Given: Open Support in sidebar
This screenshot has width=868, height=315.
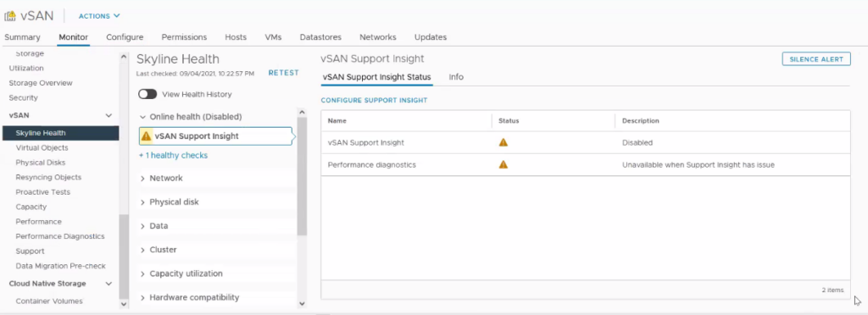Looking at the screenshot, I should (x=30, y=251).
